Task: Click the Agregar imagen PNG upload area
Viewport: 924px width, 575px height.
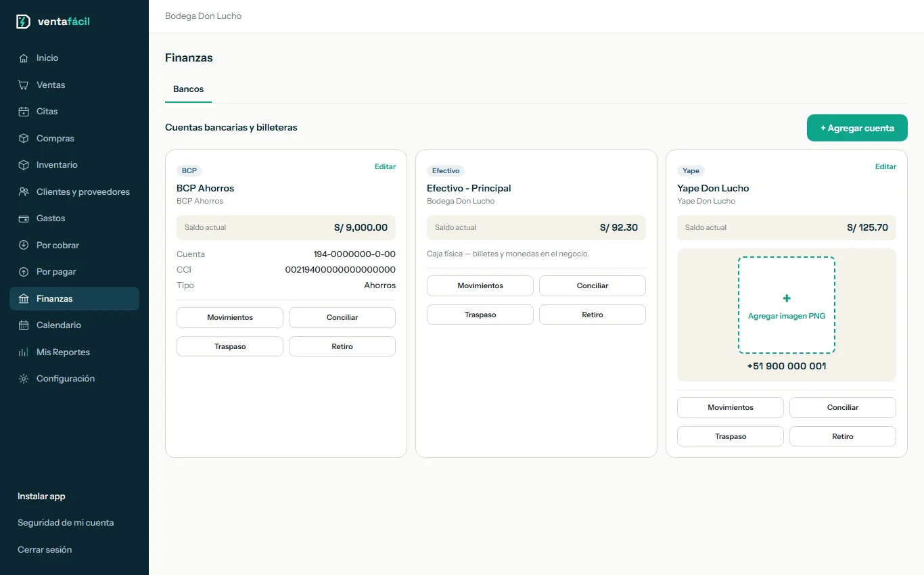Action: pyautogui.click(x=787, y=305)
